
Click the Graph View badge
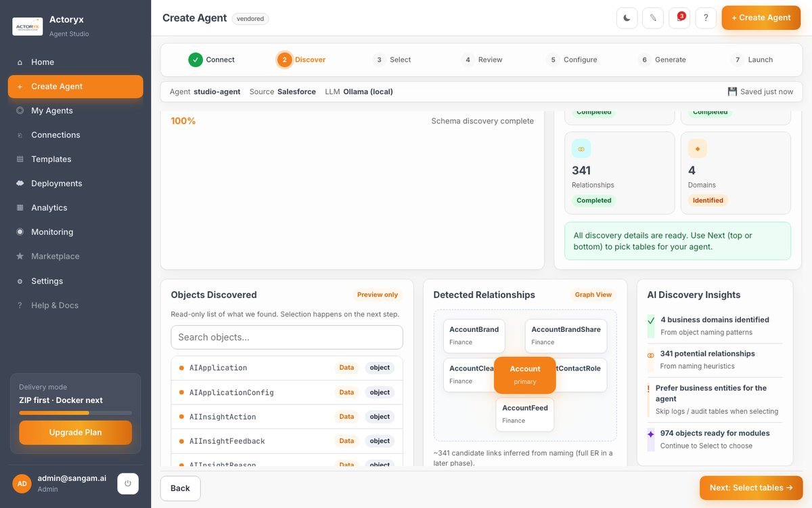point(593,295)
